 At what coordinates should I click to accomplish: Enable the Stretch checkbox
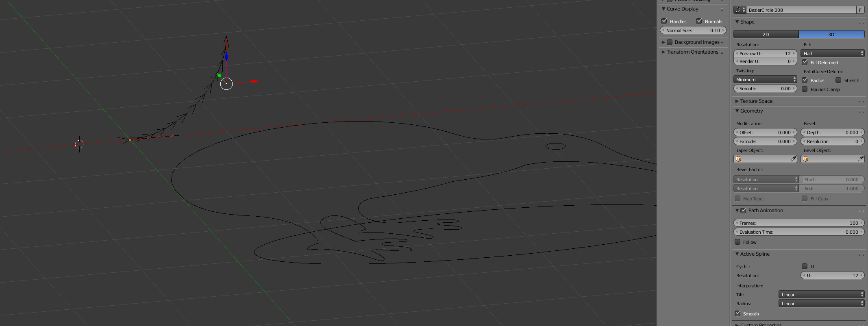tap(838, 80)
